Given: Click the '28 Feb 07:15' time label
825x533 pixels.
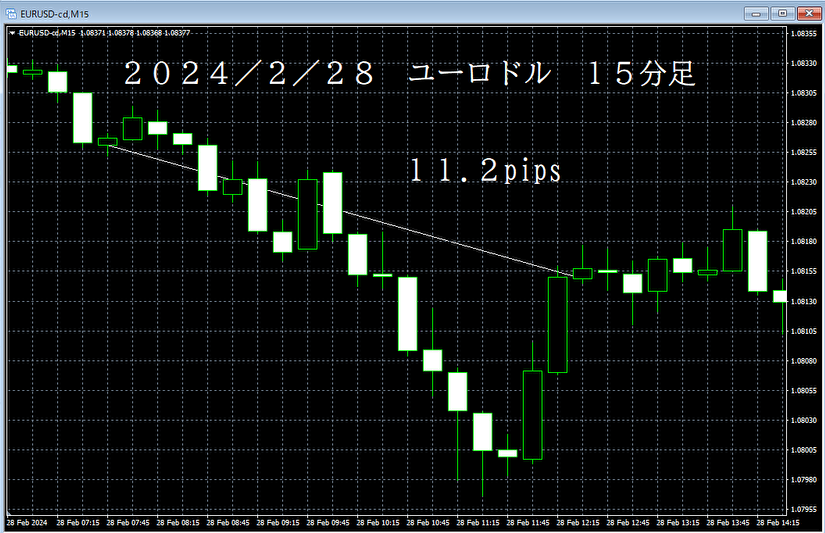Looking at the screenshot, I should click(78, 522).
